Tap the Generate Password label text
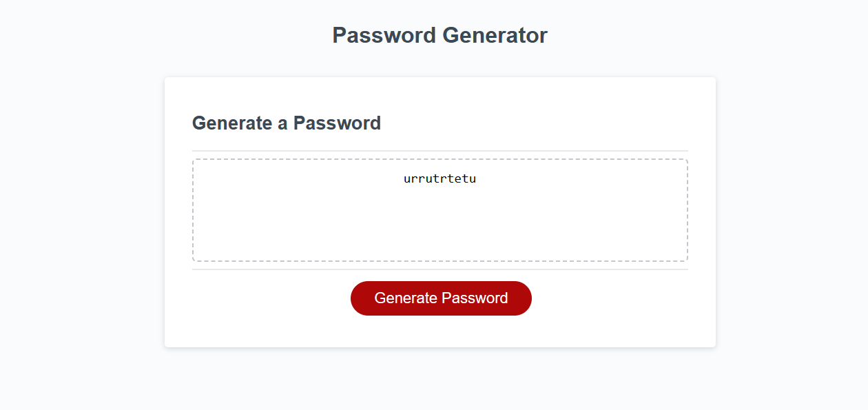Viewport: 868px width, 410px height. (441, 298)
